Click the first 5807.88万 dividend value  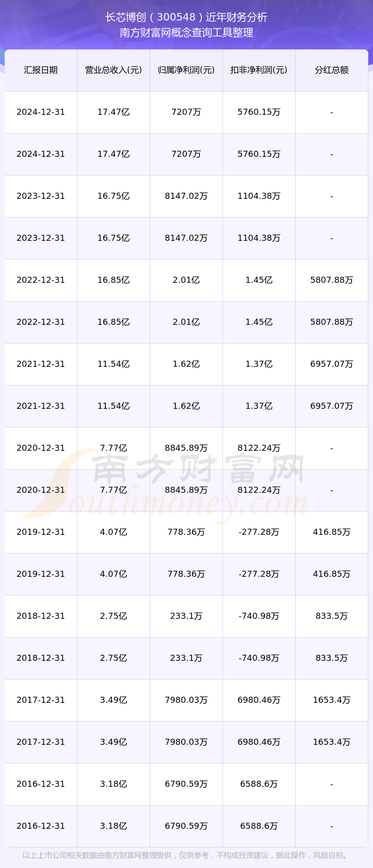(332, 280)
